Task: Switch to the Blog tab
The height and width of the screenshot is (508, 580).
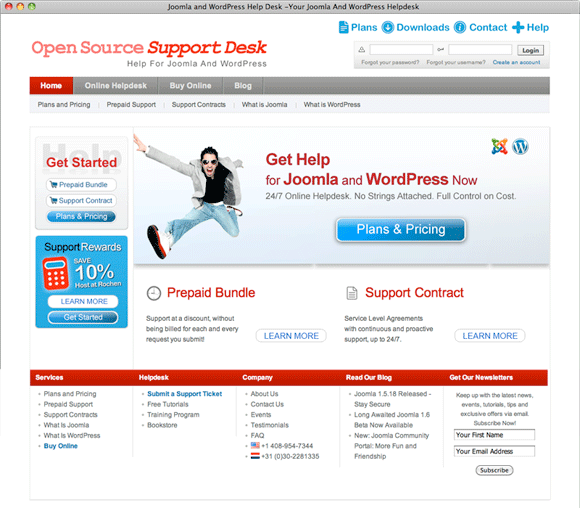Action: 243,85
